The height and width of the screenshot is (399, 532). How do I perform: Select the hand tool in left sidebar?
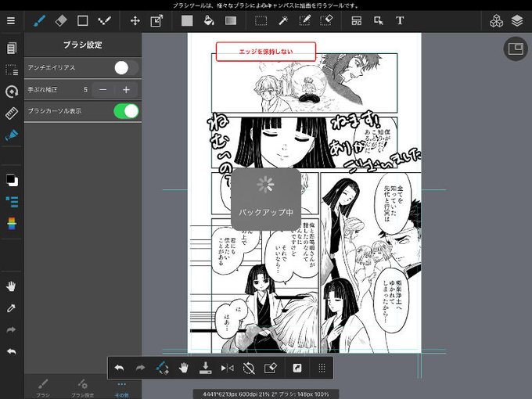point(11,286)
